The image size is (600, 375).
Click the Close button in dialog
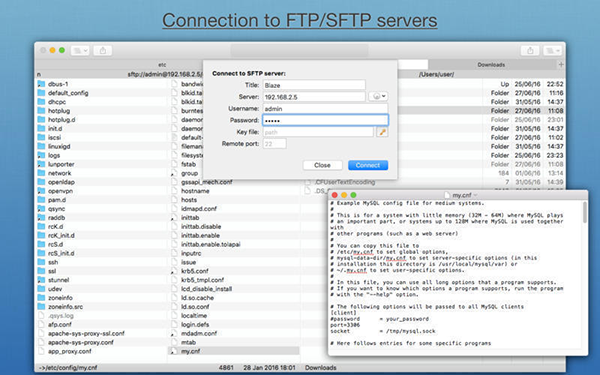(x=322, y=165)
